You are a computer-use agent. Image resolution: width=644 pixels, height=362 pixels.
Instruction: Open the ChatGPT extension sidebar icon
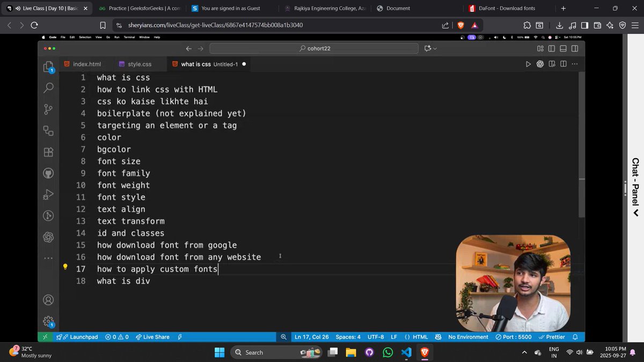(48, 237)
